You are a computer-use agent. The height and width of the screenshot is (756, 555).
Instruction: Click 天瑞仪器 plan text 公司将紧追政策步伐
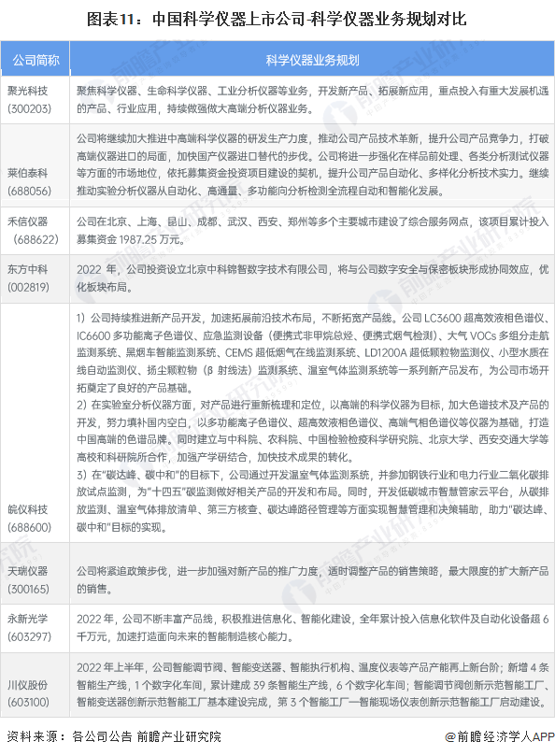pos(312,580)
